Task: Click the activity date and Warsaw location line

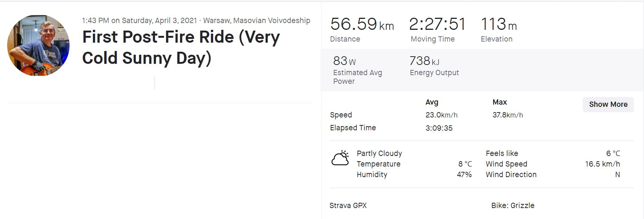Action: 196,21
